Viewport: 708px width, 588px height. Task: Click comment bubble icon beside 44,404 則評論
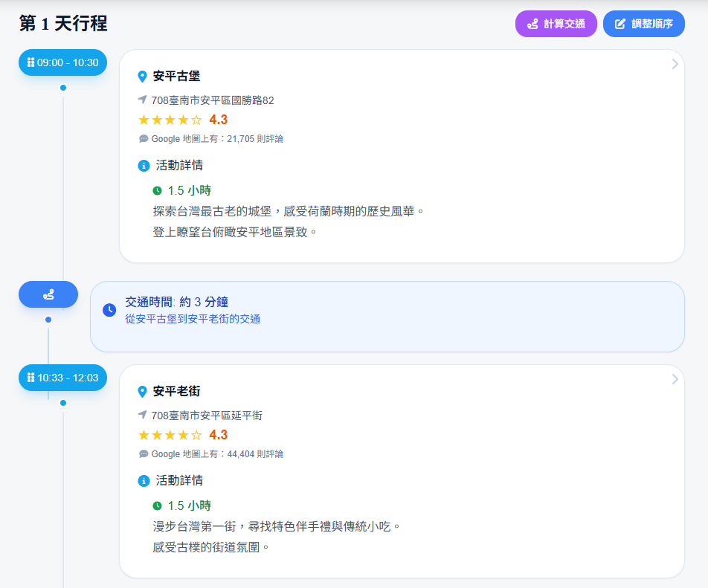click(144, 453)
